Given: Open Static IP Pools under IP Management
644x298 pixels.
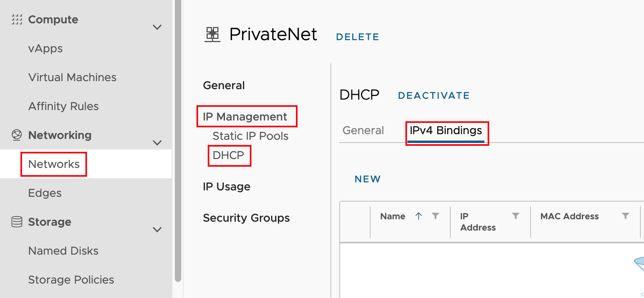Looking at the screenshot, I should click(250, 136).
